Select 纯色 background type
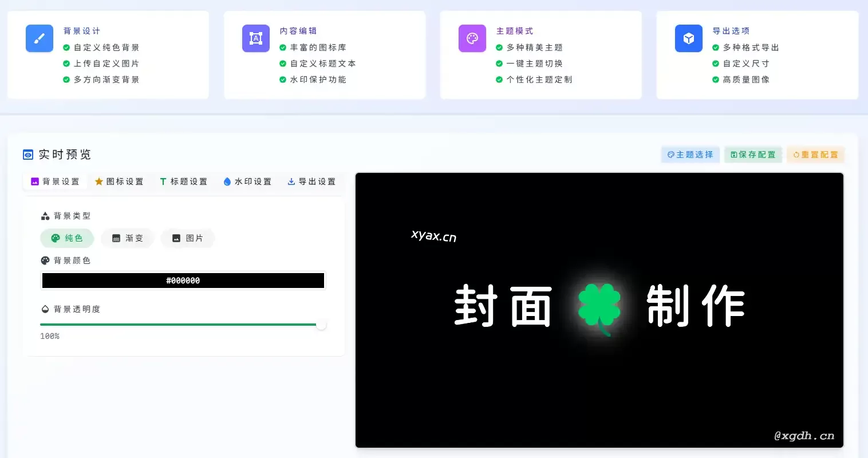Screen dimensions: 868x458 67,238
